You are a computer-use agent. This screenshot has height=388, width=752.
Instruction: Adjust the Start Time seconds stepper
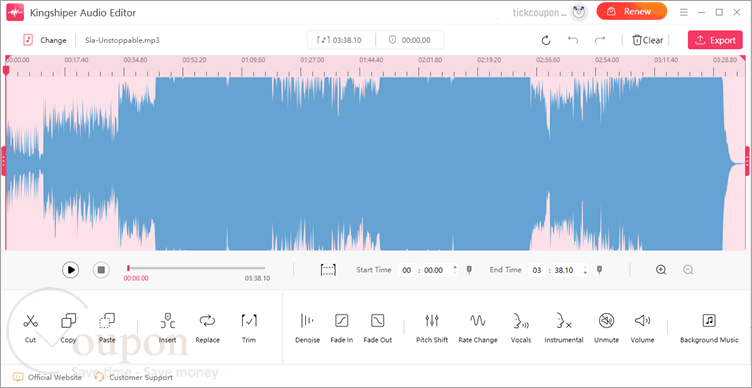(455, 270)
